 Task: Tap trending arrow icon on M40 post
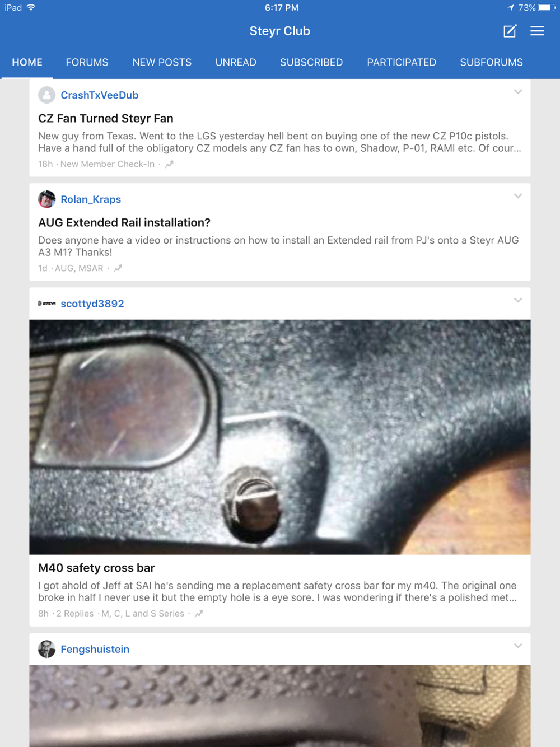tap(199, 614)
